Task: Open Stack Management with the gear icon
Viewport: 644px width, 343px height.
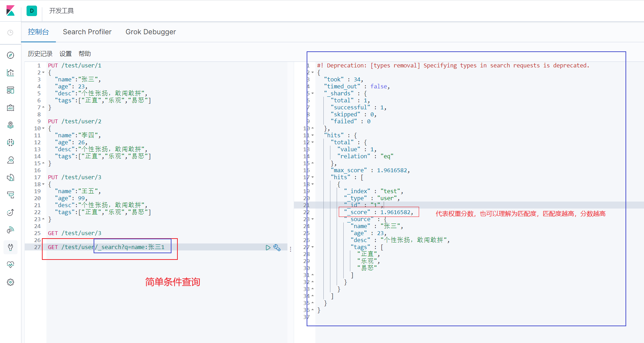Action: 10,282
